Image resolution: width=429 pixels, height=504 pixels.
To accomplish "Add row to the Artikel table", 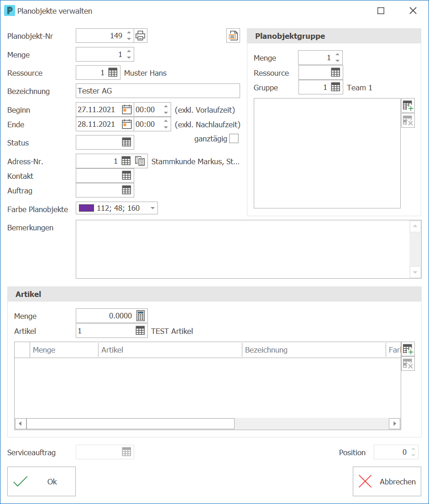I will 408,349.
